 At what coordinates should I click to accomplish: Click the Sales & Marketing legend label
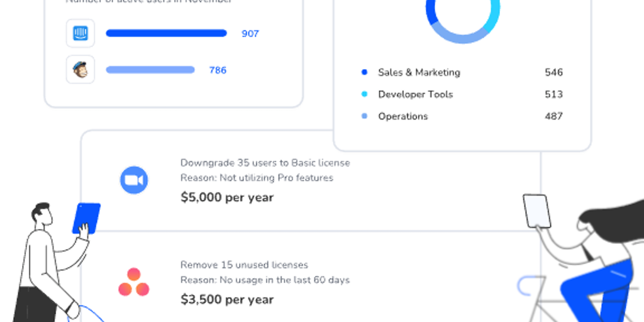(x=419, y=72)
